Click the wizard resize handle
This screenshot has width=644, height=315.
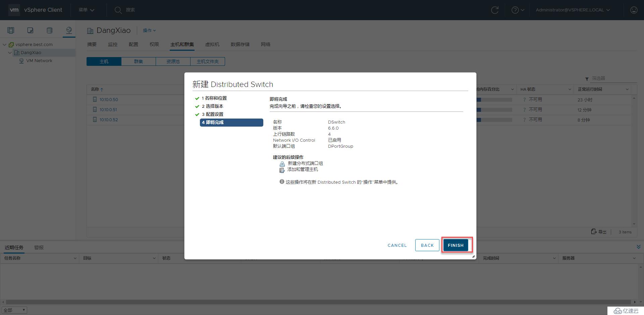click(x=473, y=256)
